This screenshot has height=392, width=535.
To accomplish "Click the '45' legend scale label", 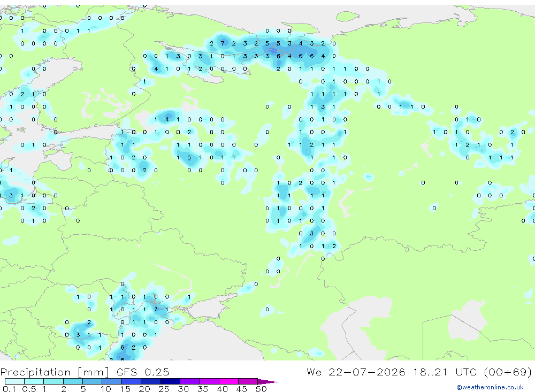I will [x=242, y=389].
